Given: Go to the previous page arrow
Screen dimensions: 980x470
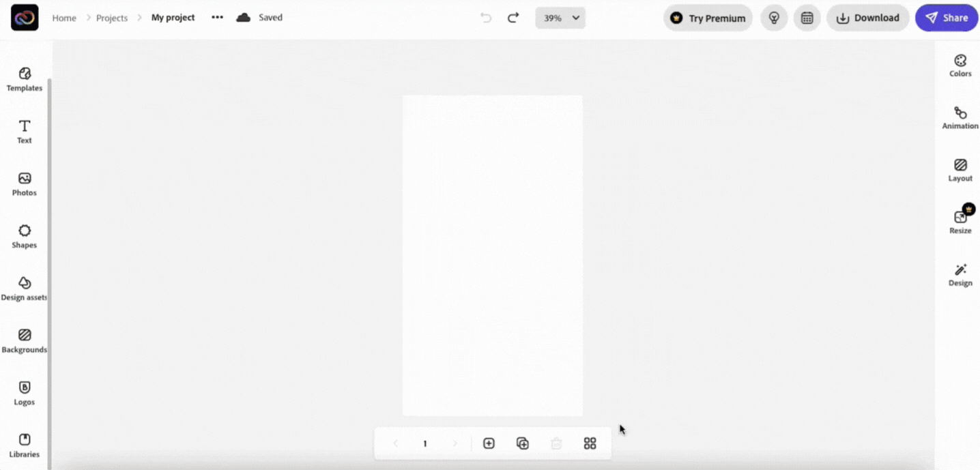Looking at the screenshot, I should click(395, 443).
